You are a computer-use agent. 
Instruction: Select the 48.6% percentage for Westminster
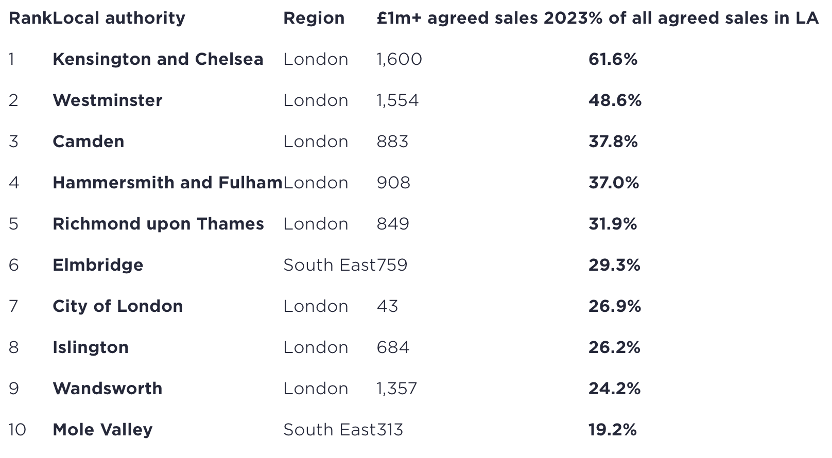[x=615, y=100]
